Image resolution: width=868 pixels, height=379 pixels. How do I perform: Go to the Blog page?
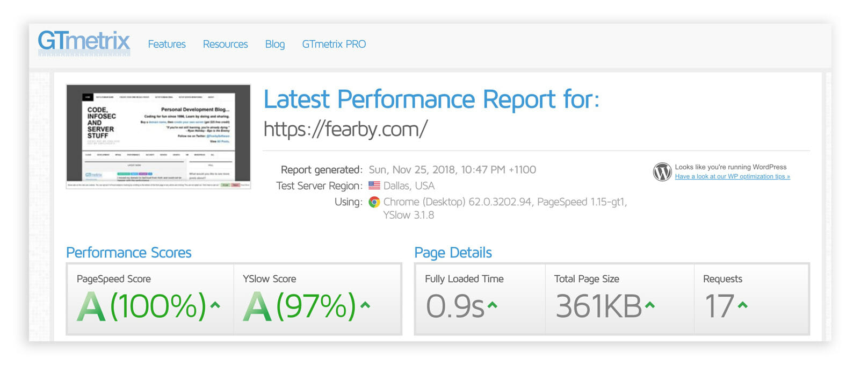click(x=274, y=45)
